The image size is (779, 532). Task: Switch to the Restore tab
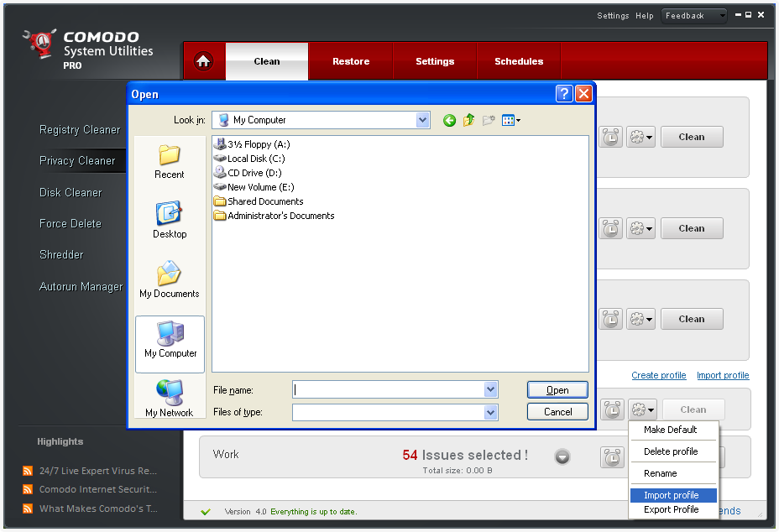[x=351, y=61]
